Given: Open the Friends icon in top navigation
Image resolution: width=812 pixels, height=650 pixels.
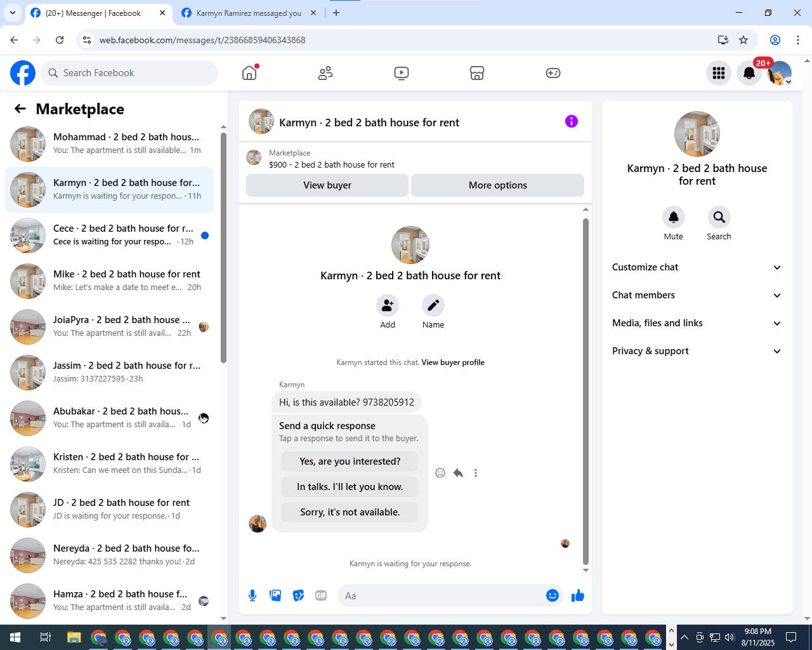Looking at the screenshot, I should [325, 73].
